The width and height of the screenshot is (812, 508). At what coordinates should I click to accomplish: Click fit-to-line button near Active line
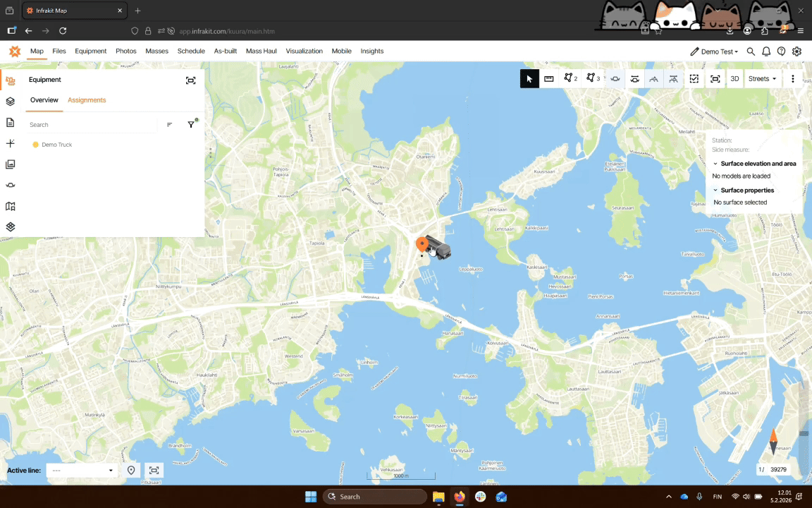pos(154,470)
